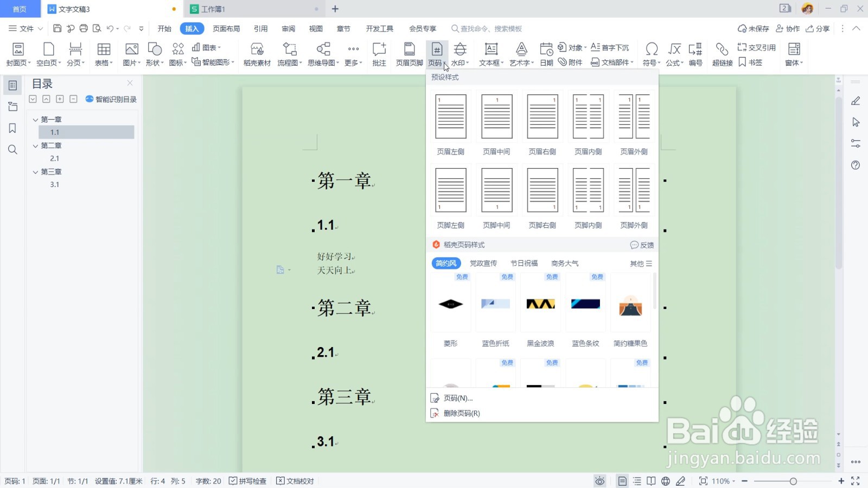The image size is (868, 488).
Task: Open the 文件 menu dropdown
Action: coord(25,29)
